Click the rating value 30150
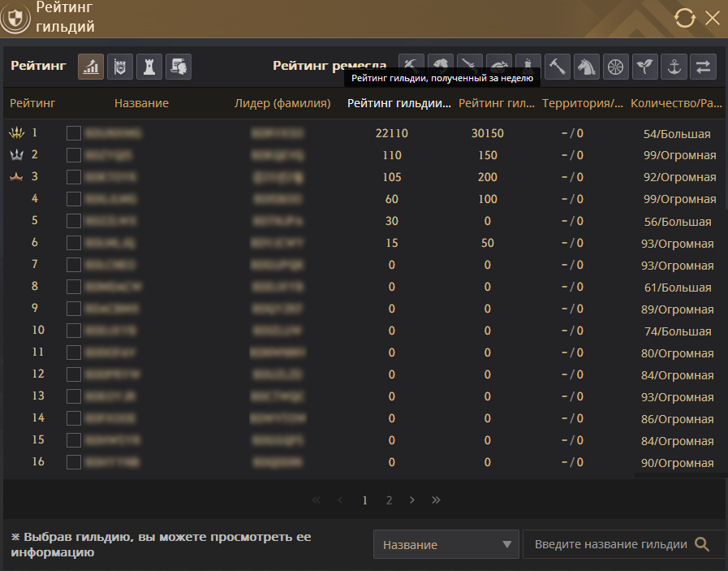The height and width of the screenshot is (571, 728). click(488, 133)
